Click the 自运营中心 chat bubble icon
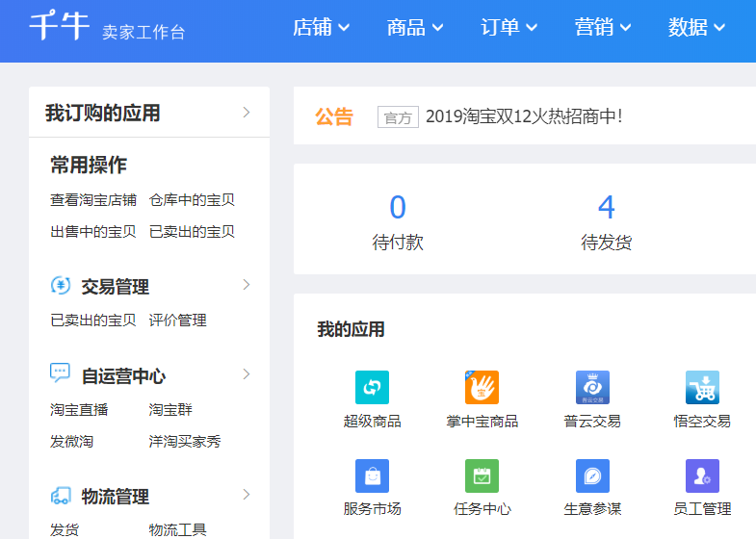Viewport: 756px width, 539px height. click(61, 372)
